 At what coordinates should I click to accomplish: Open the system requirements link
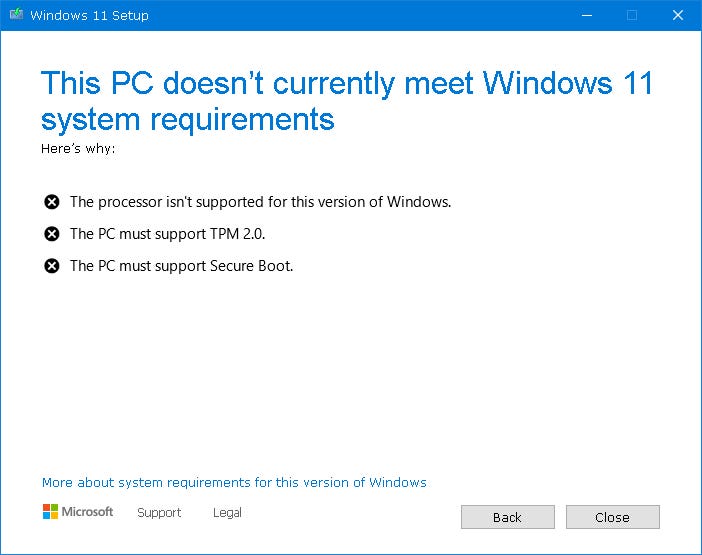coord(234,482)
